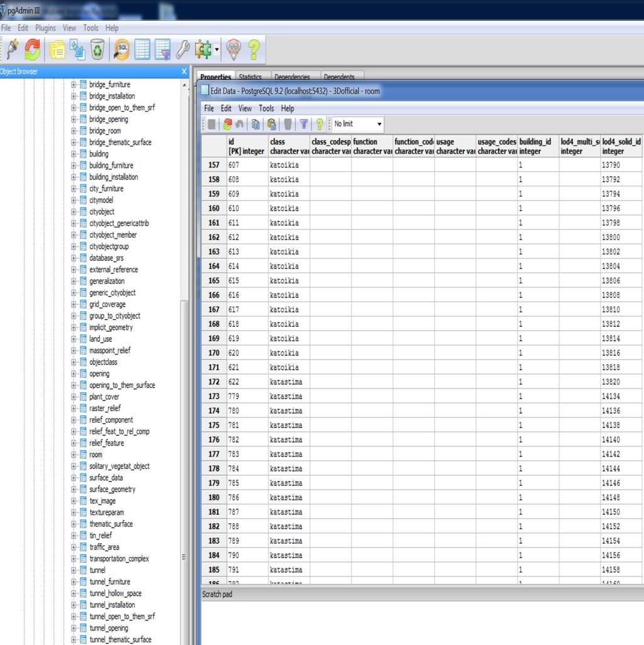Click the class cell katoikia in row 160
The image size is (644, 645).
click(289, 208)
